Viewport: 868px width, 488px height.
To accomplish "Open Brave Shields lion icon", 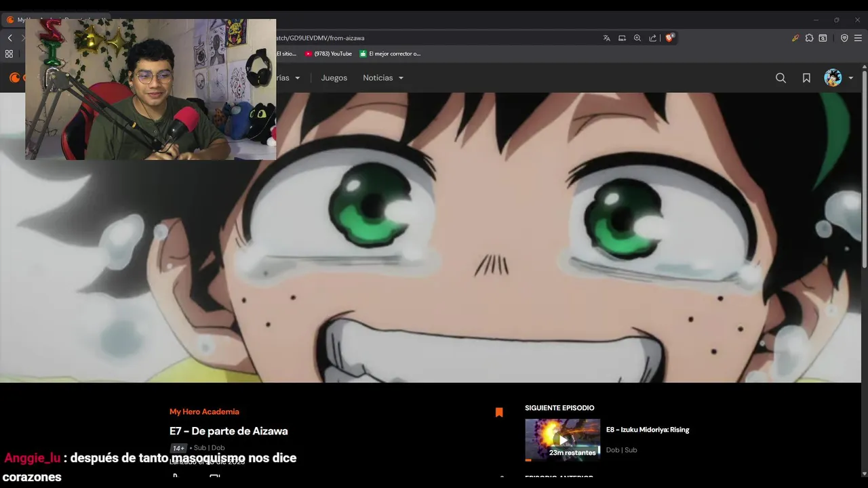I will [669, 38].
